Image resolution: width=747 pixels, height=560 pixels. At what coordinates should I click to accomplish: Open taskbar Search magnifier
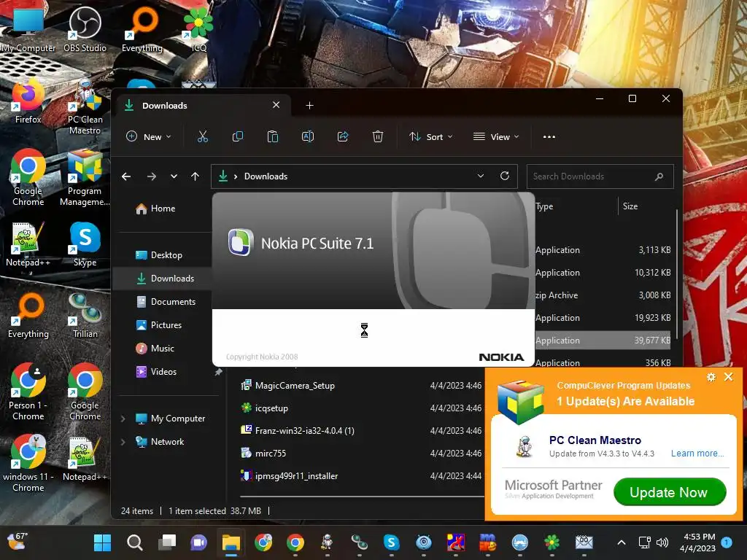click(135, 542)
